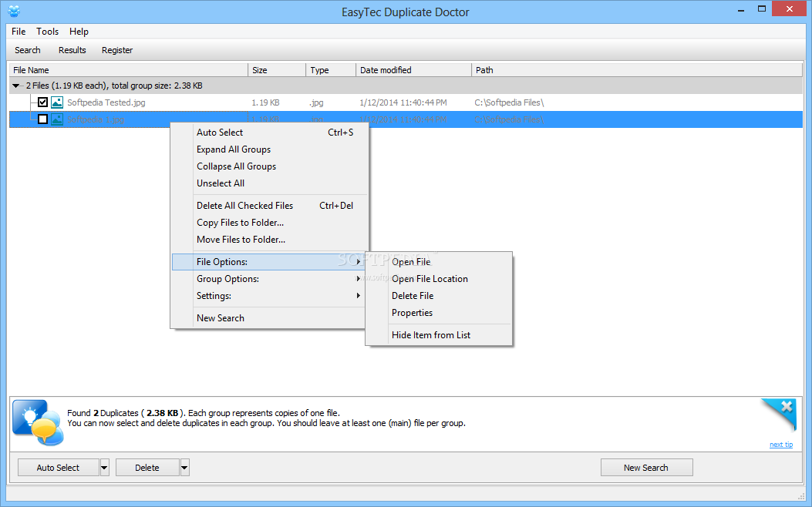Highlight File Options submenu entry

click(x=269, y=262)
